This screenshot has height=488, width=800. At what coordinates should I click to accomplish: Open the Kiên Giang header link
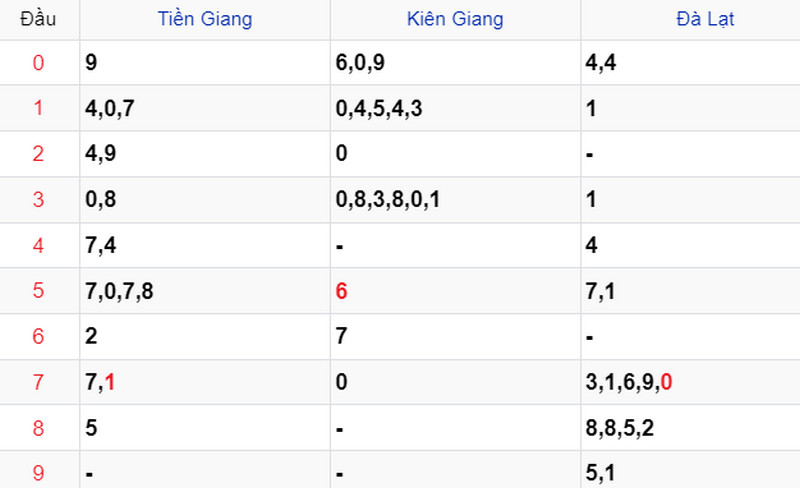click(x=455, y=19)
